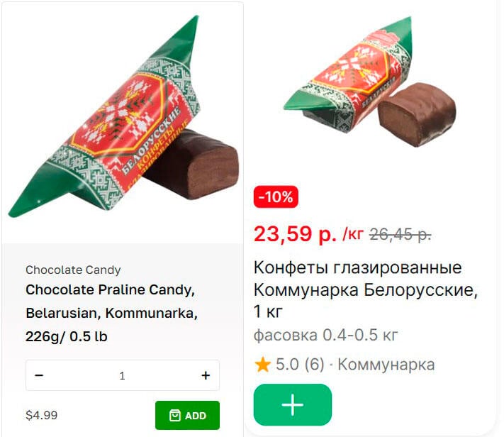Open Chocolate Praline Candy product title

tap(111, 313)
